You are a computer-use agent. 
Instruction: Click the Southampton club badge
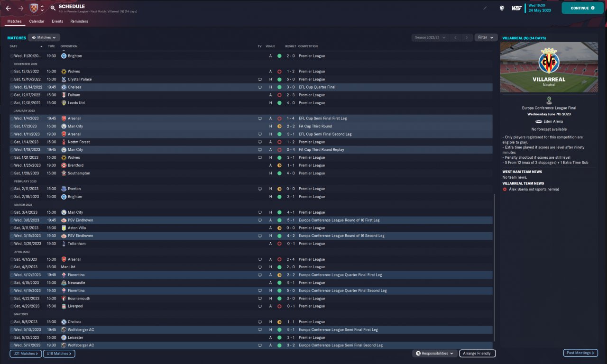[x=64, y=173]
